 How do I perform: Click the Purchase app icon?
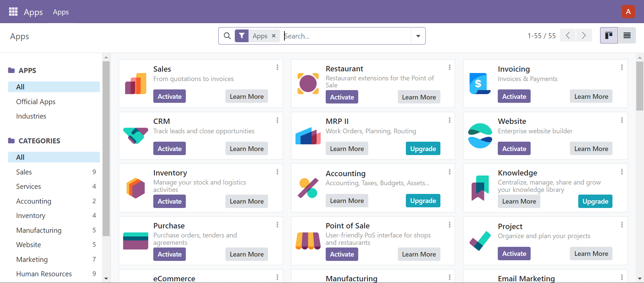coord(136,241)
